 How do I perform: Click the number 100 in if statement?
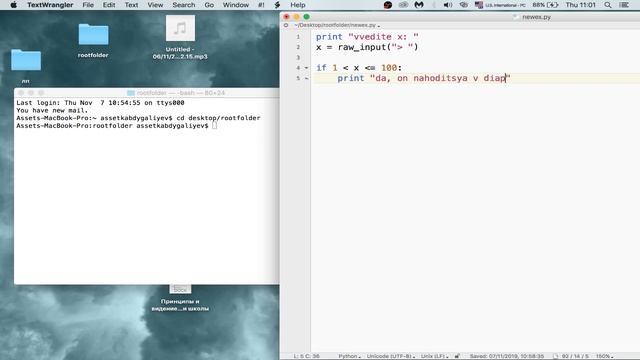pyautogui.click(x=389, y=68)
